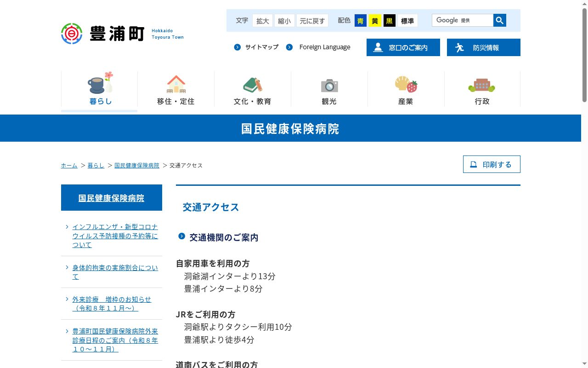Viewport: 588px width, 368px height.
Task: Click the 豊浦町 site title text
Action: coord(117,34)
